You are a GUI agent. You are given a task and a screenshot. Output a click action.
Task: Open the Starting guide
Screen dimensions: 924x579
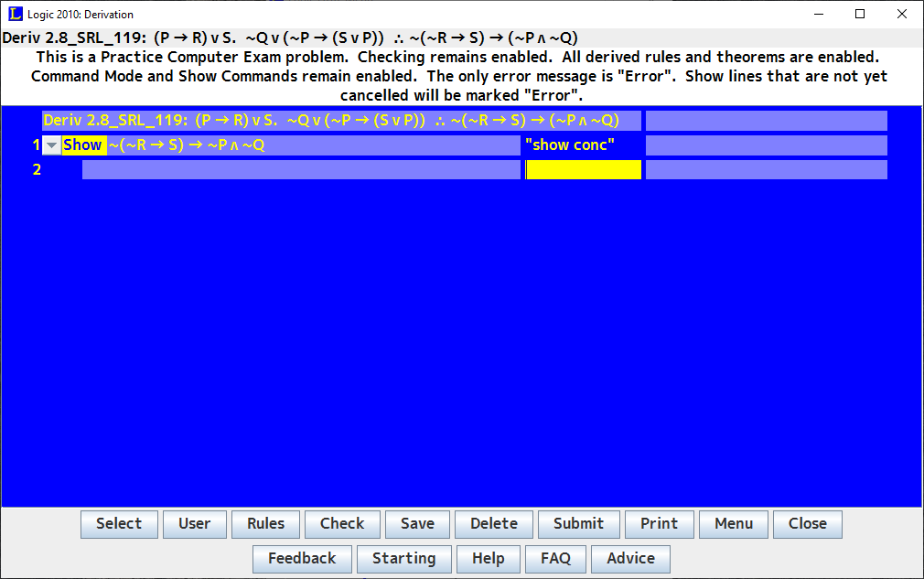[404, 558]
